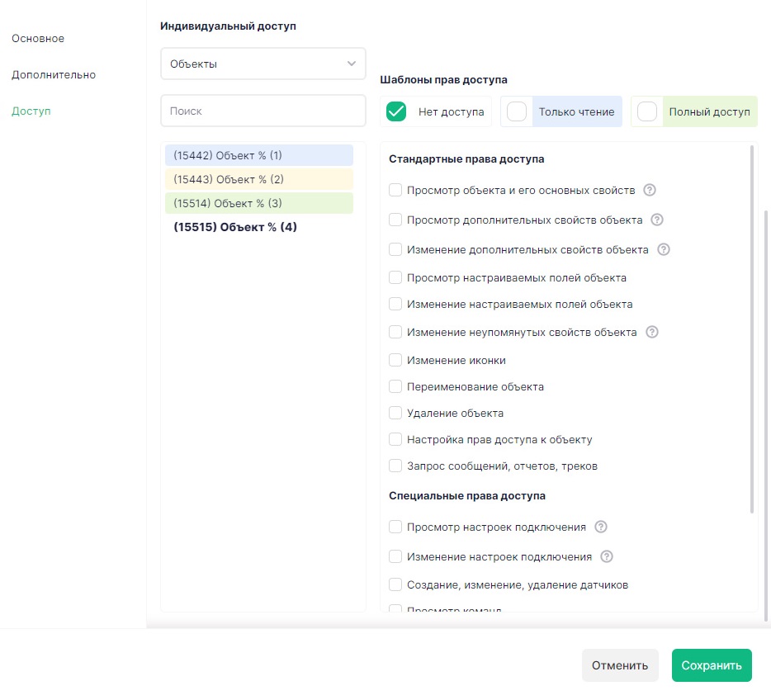Open the 'Объекты' dropdown
Viewport: 771px width, 700px height.
(263, 64)
